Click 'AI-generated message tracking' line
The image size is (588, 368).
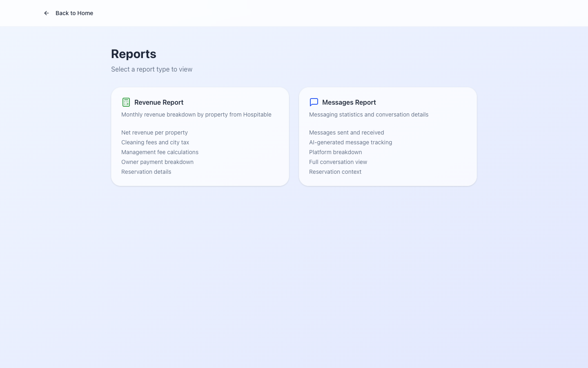(350, 142)
